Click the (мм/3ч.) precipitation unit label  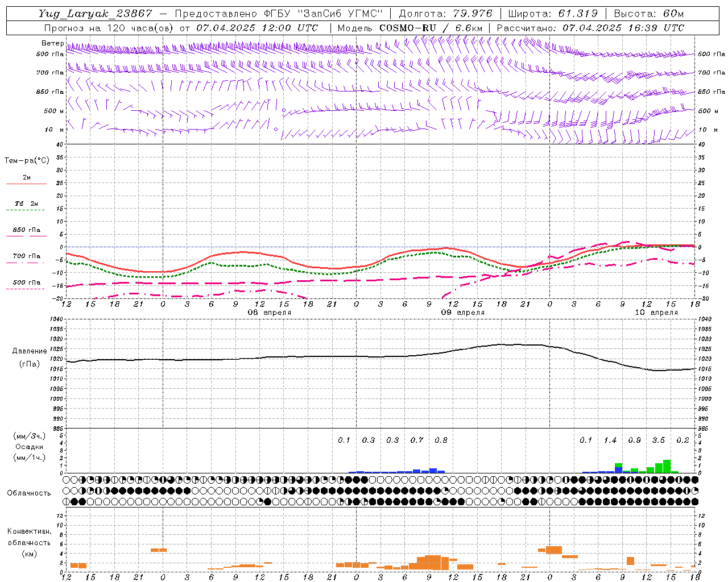pos(30,436)
